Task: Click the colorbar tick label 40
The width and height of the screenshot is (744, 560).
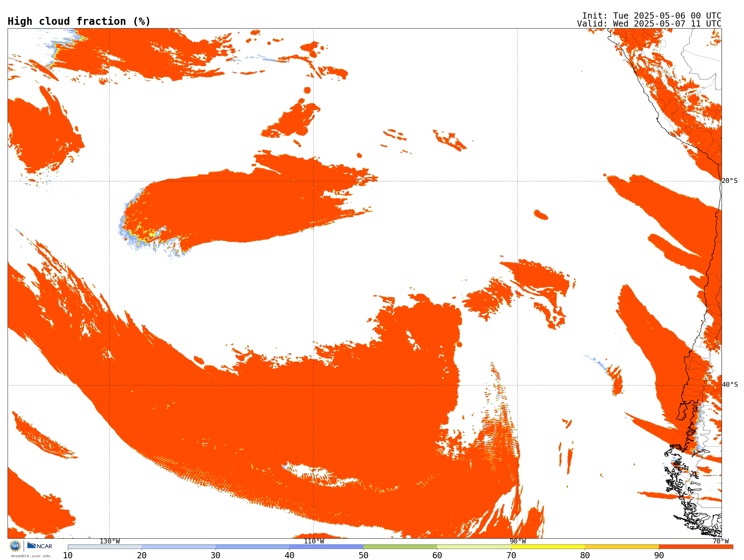Action: pos(289,556)
